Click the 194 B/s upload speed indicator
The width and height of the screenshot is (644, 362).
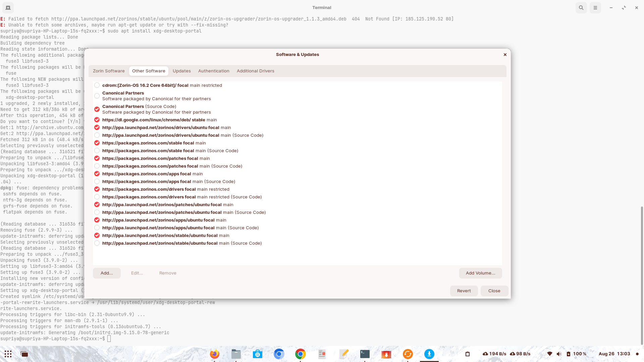(494, 354)
